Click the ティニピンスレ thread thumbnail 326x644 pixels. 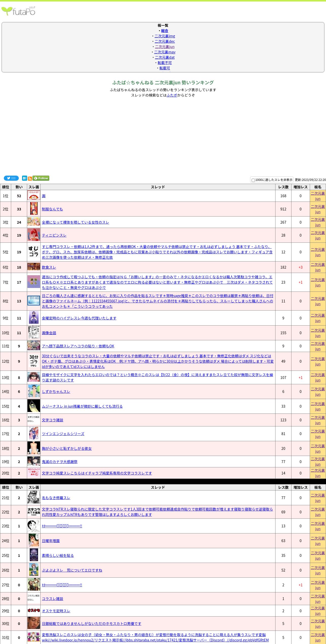coord(34,235)
